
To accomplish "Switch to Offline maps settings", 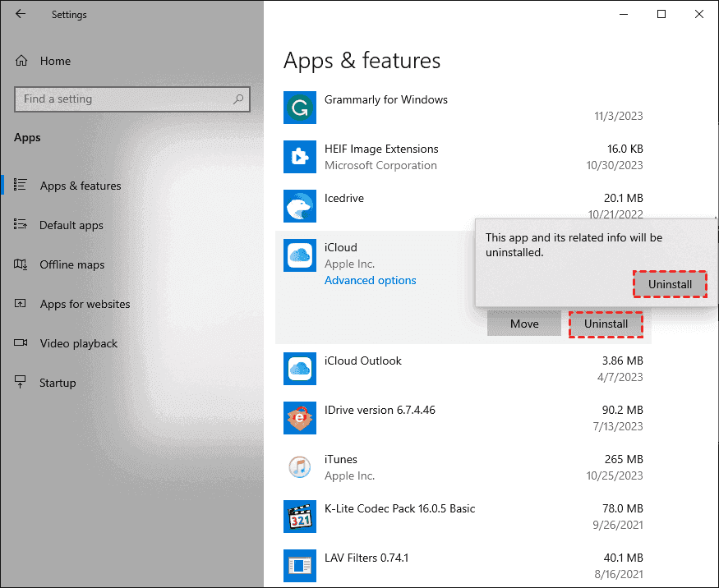I will point(72,264).
